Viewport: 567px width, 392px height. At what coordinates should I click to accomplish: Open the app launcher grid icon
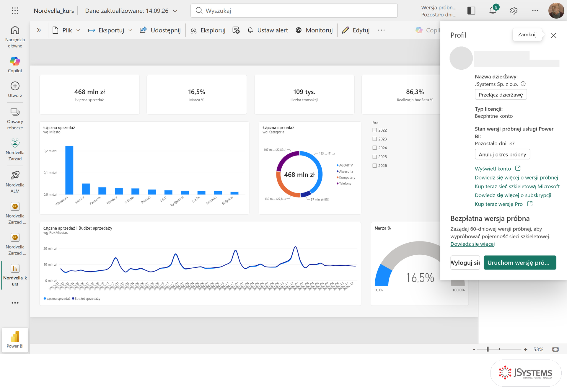[15, 11]
